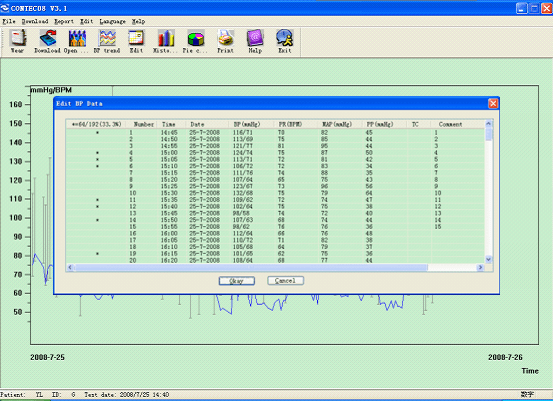Toggle the asterisk mark on row 5
The image size is (553, 401).
pyautogui.click(x=97, y=159)
